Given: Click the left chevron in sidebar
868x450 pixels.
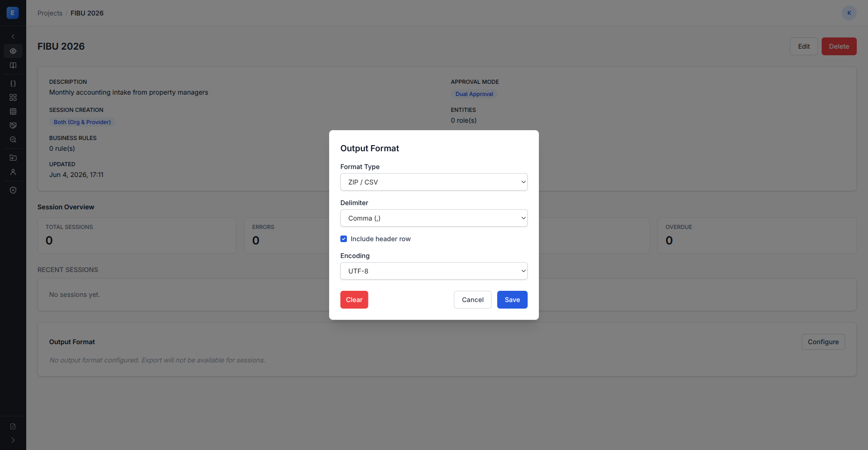Looking at the screenshot, I should (13, 37).
